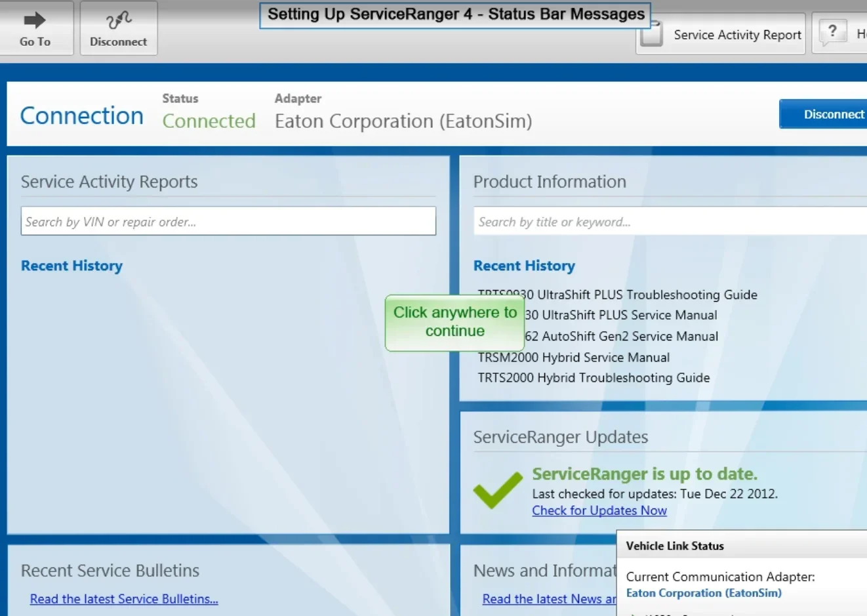Click Recent History under Product Information

pyautogui.click(x=524, y=266)
